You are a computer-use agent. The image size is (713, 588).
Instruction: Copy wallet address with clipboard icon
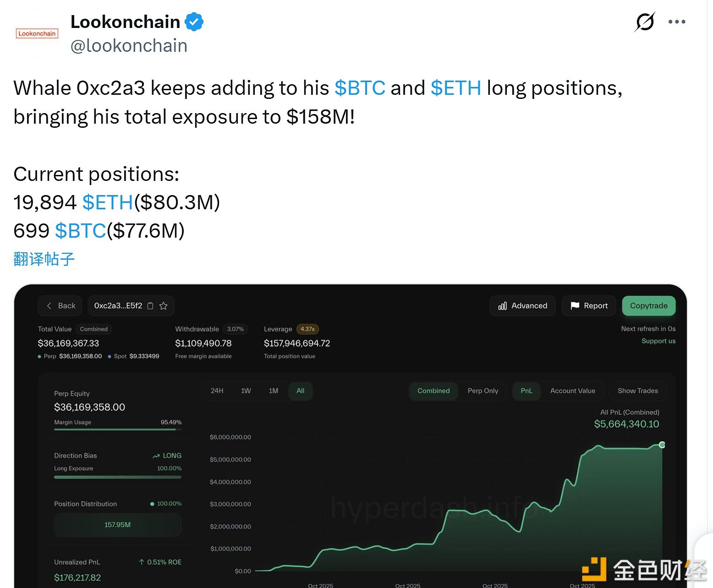coord(150,306)
